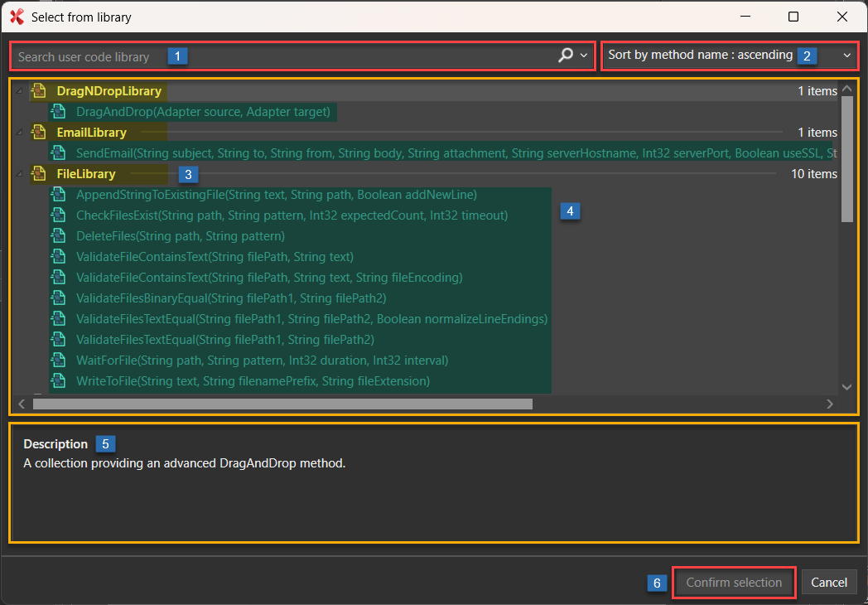The height and width of the screenshot is (605, 868).
Task: Click the ValidateFilesBinaryEqual method icon
Action: [x=58, y=298]
